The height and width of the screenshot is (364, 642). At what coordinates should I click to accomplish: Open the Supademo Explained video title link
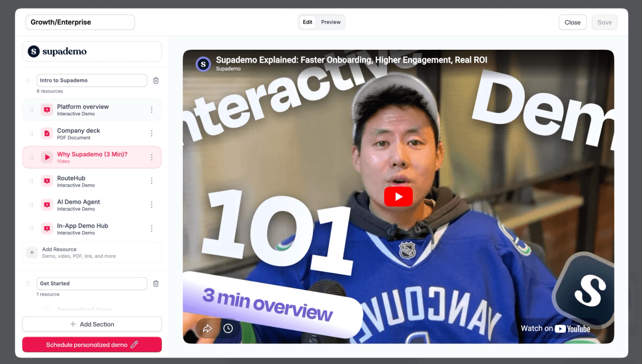click(351, 60)
